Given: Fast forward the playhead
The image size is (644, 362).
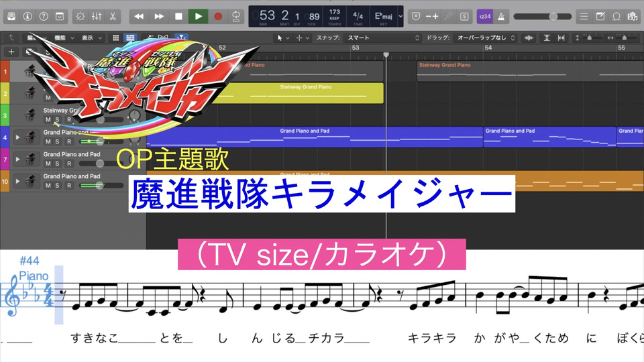Looking at the screenshot, I should (159, 16).
